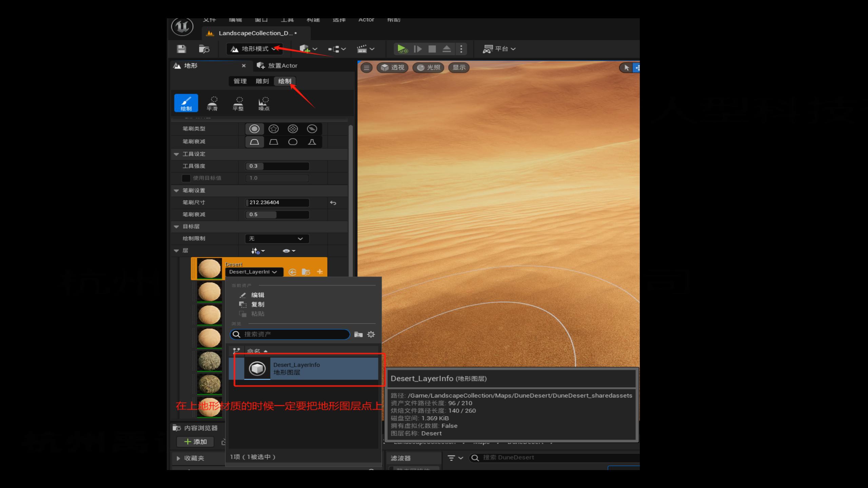Select tip brush falloff
Screen dimensions: 868x488
(312, 142)
